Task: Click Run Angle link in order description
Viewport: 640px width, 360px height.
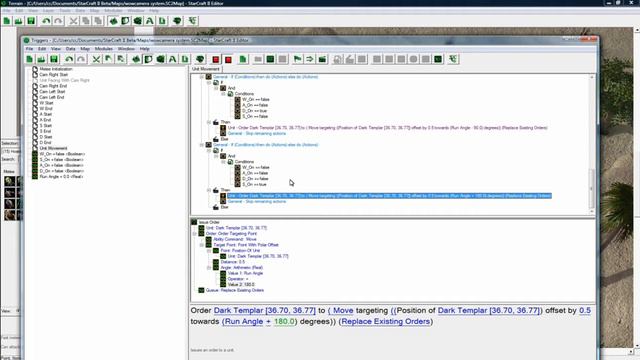Action: pyautogui.click(x=244, y=321)
